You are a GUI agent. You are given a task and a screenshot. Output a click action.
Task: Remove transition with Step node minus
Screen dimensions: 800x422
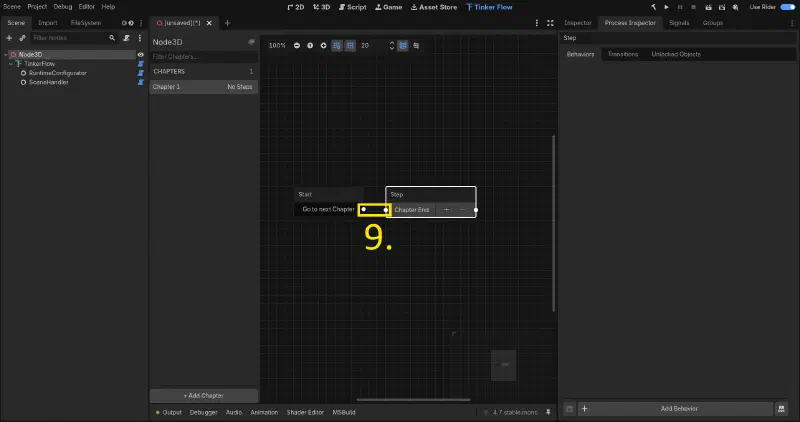click(463, 210)
